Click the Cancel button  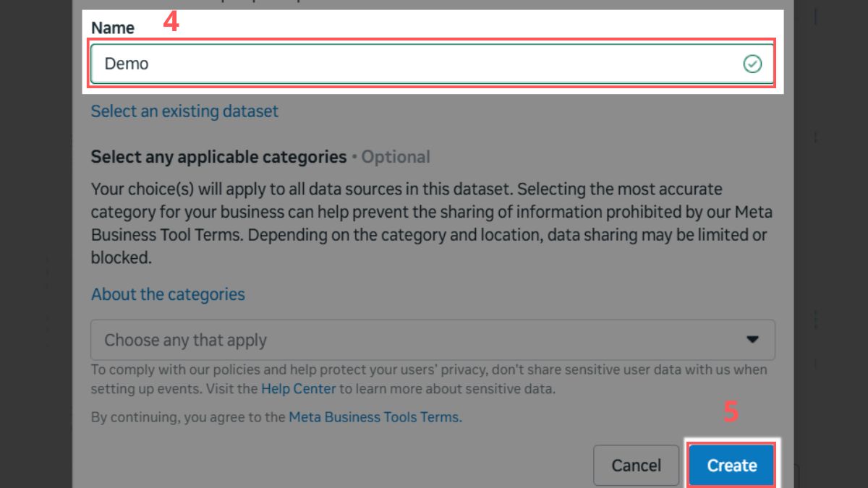636,466
